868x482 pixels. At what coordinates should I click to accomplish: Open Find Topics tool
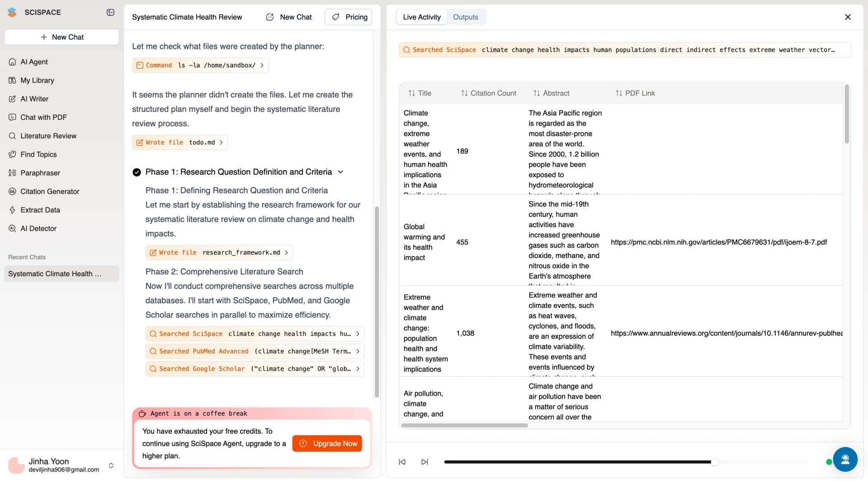tap(61, 154)
